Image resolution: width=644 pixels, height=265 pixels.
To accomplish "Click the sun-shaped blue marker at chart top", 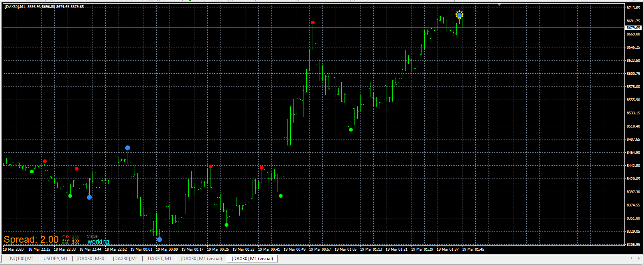I will [459, 15].
